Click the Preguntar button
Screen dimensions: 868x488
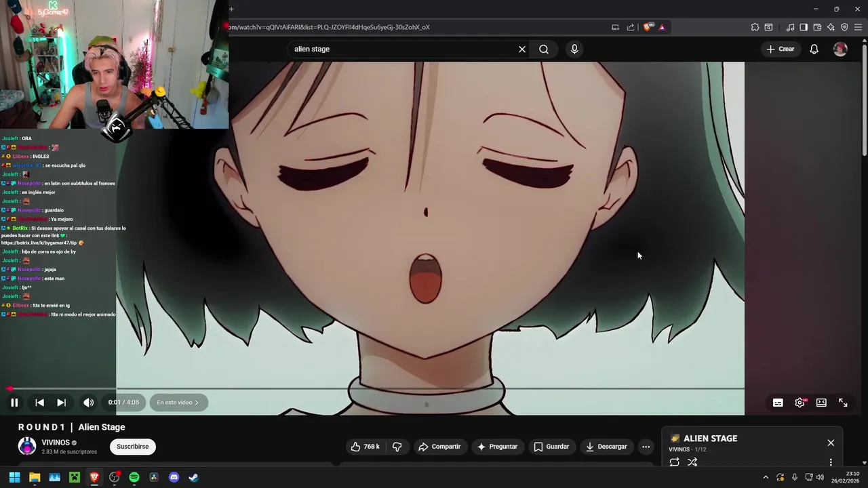[497, 447]
